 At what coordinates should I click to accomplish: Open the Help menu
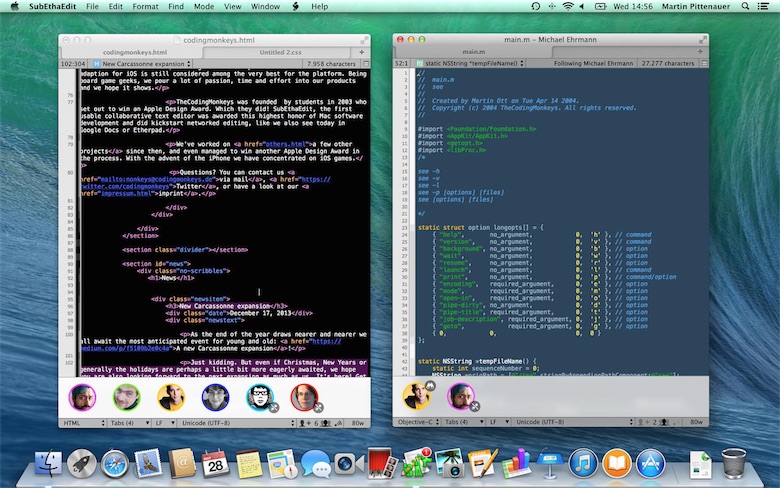click(319, 6)
